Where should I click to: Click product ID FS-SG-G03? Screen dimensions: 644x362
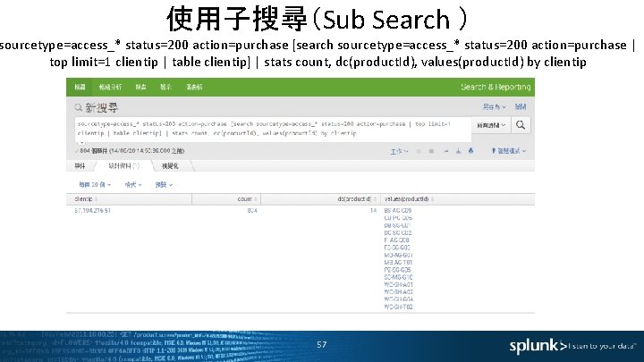click(x=397, y=248)
